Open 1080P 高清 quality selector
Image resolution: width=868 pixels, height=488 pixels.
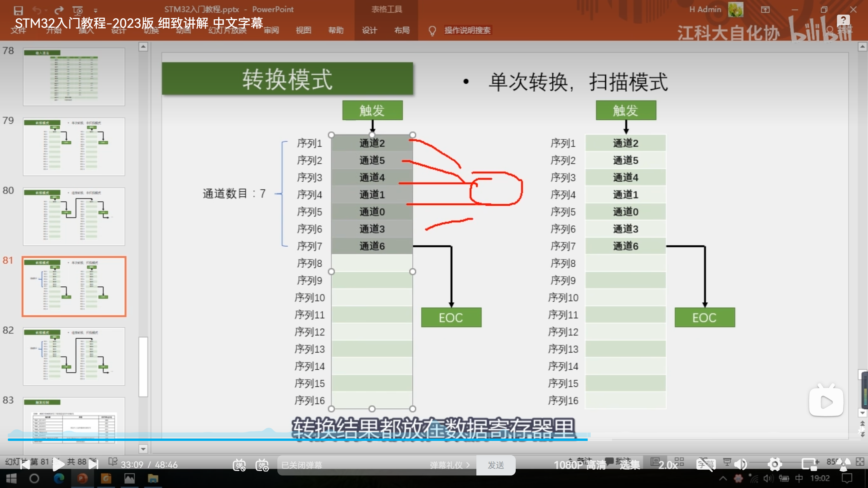(580, 465)
